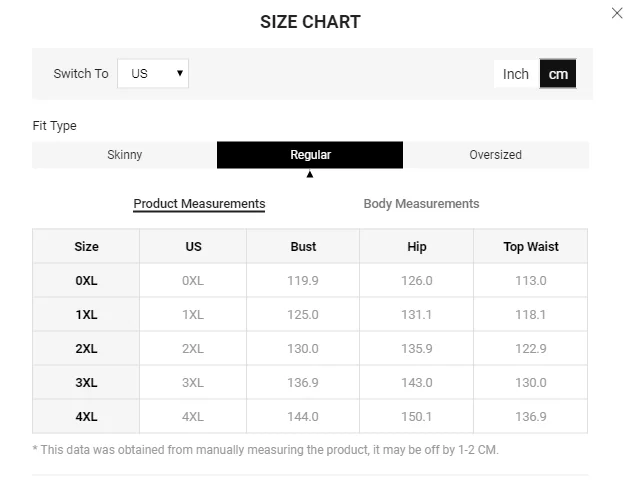Select the 1XL size row

(87, 315)
